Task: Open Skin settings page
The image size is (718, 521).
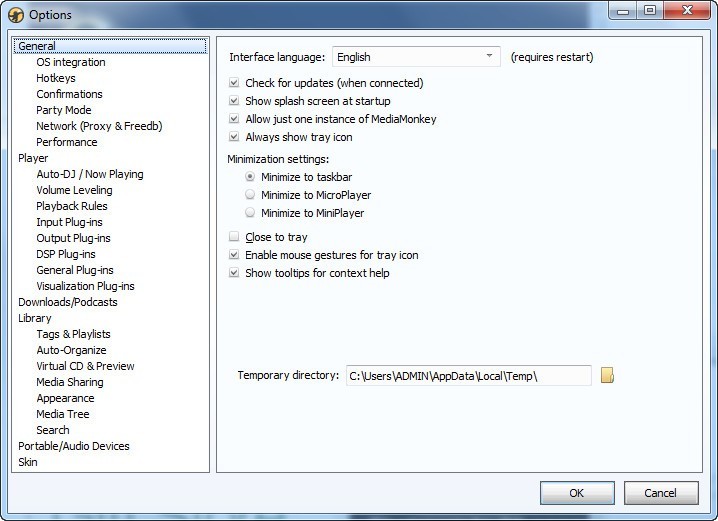Action: point(28,463)
